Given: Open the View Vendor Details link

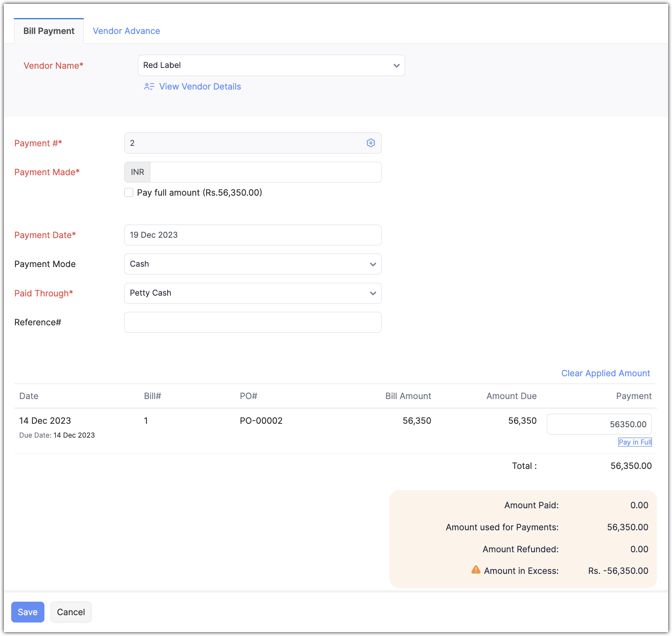Looking at the screenshot, I should pos(200,86).
